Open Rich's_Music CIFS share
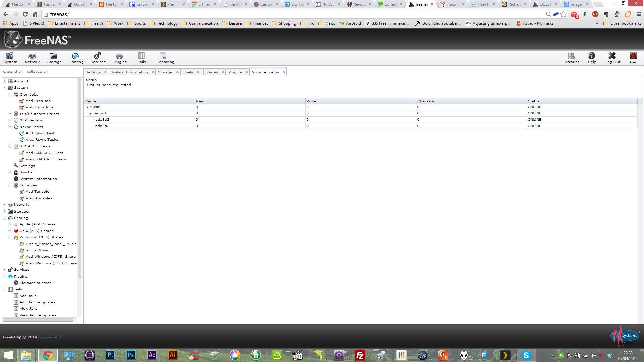 point(37,250)
